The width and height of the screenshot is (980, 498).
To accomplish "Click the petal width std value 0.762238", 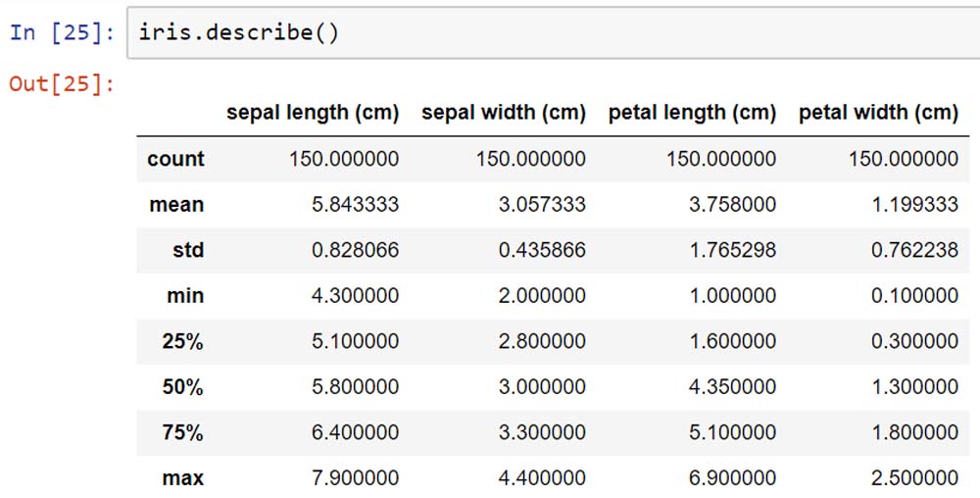I will (914, 250).
